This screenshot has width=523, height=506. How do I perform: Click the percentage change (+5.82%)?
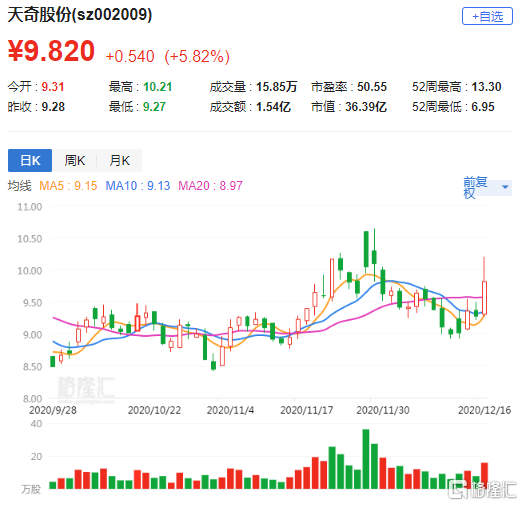coord(197,56)
